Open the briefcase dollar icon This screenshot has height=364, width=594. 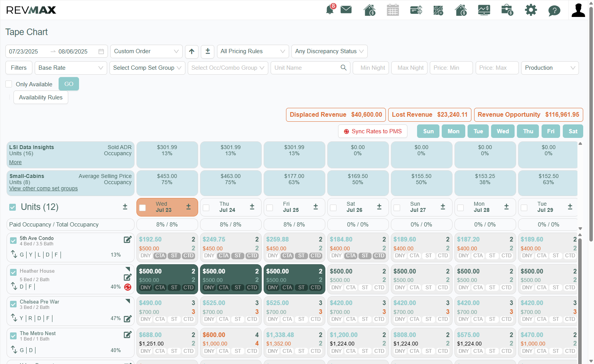click(507, 10)
